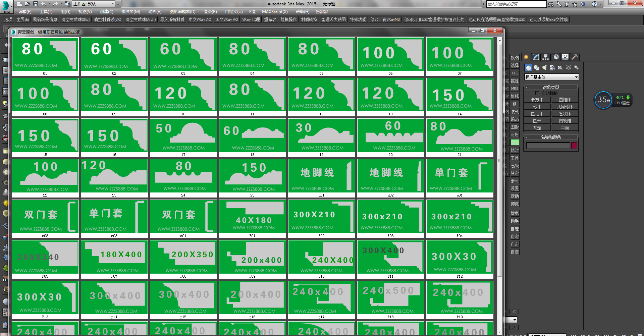
Task: Click the 随机操作 toolbar button
Action: click(x=288, y=19)
